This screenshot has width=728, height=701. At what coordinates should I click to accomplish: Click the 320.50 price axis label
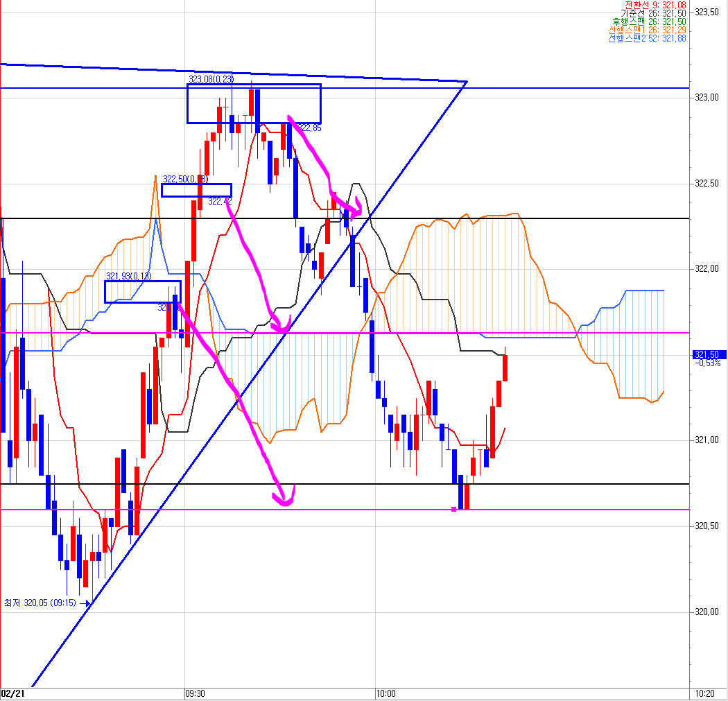tap(707, 526)
